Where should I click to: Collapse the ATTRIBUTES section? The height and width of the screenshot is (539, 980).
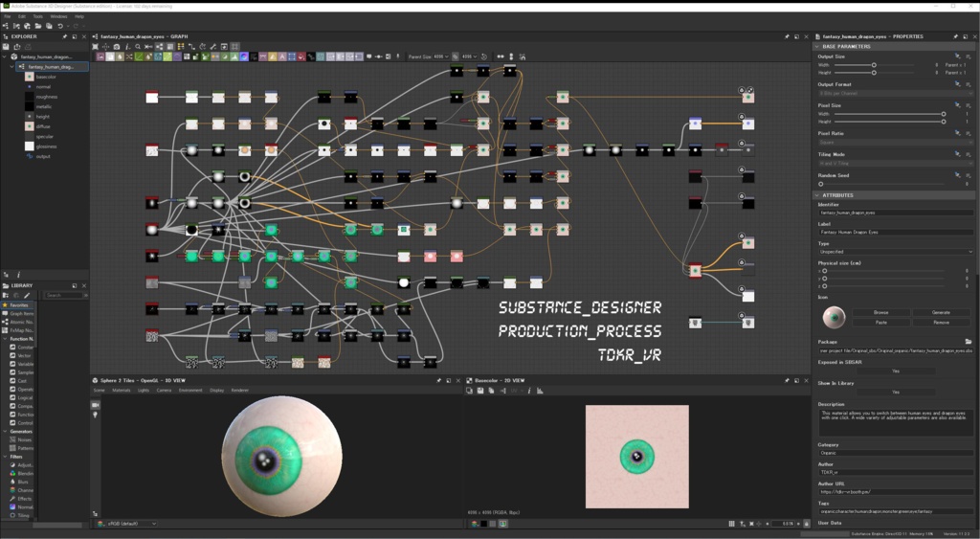[x=817, y=195]
